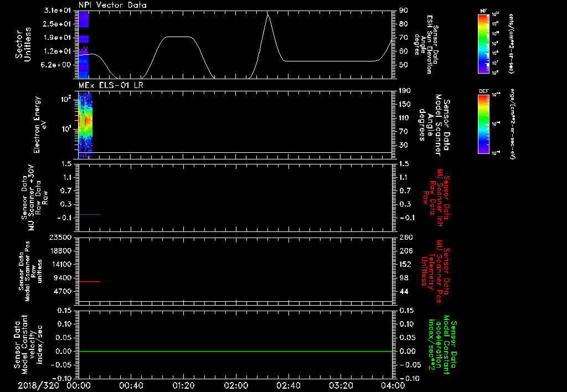
Task: Click the 1.9e+01 sector tick value
Action: click(58, 38)
